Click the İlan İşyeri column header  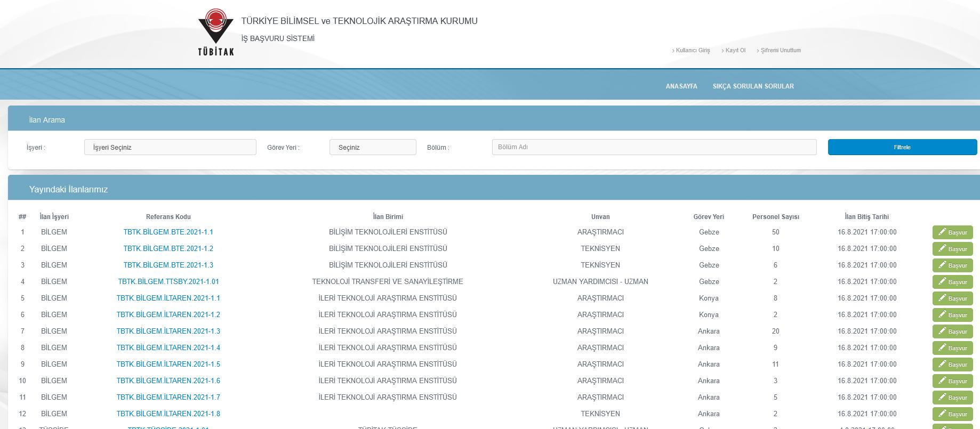54,217
